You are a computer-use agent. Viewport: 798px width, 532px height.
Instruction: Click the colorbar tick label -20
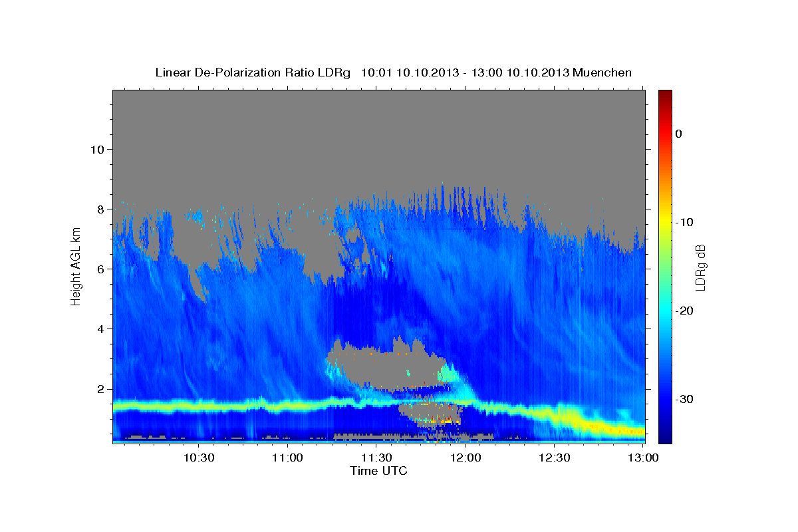point(684,311)
